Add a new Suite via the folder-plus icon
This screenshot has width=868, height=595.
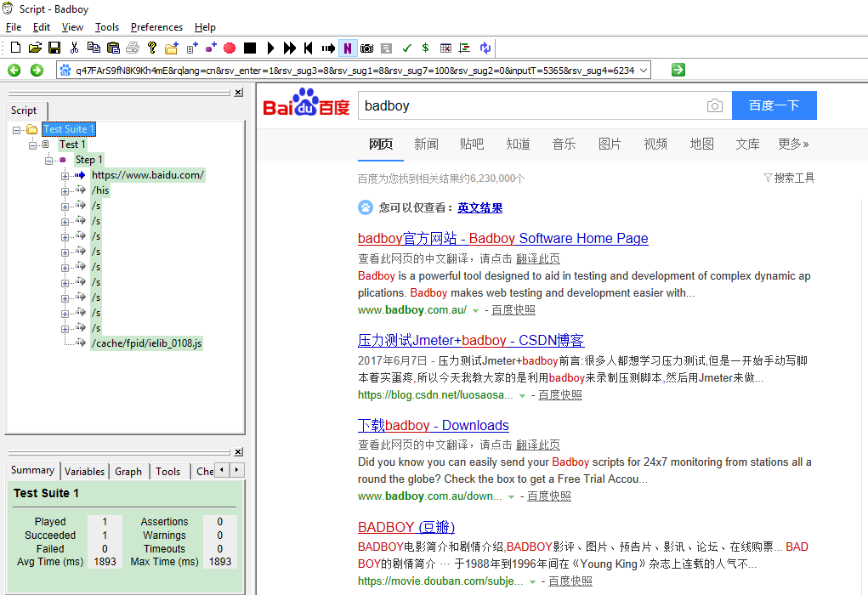[172, 48]
